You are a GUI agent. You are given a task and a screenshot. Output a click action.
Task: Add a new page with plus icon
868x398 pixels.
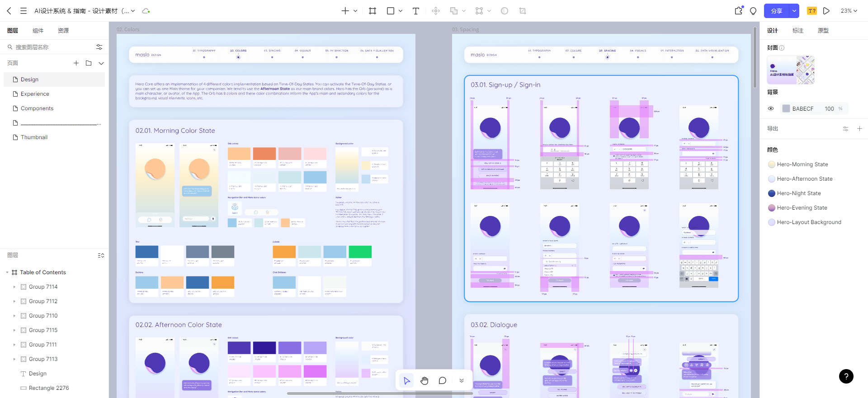click(76, 63)
